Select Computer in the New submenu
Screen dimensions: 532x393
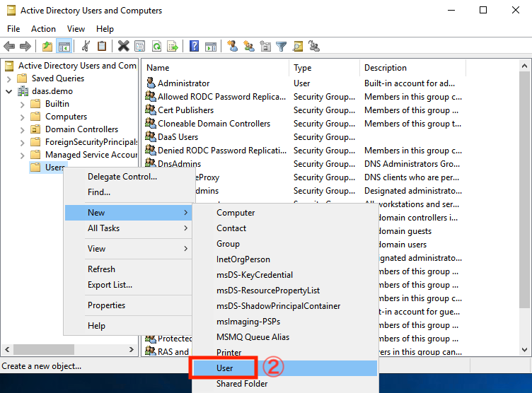pos(285,213)
